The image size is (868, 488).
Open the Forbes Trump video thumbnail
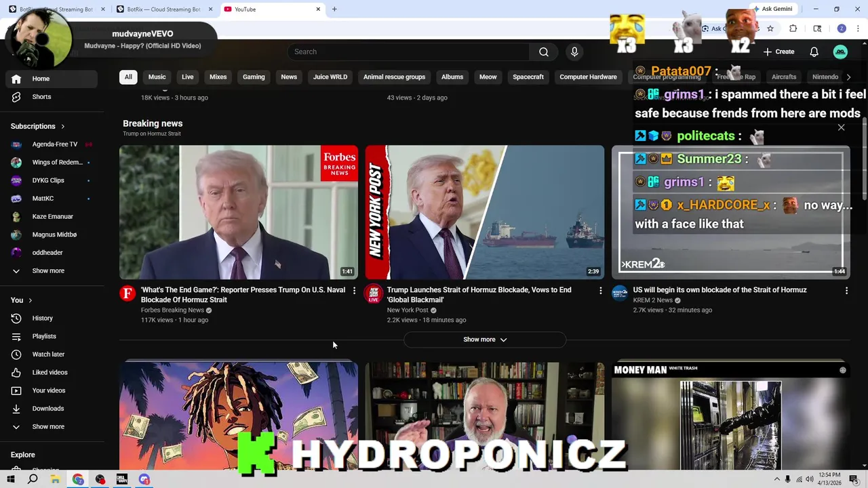[x=239, y=212]
